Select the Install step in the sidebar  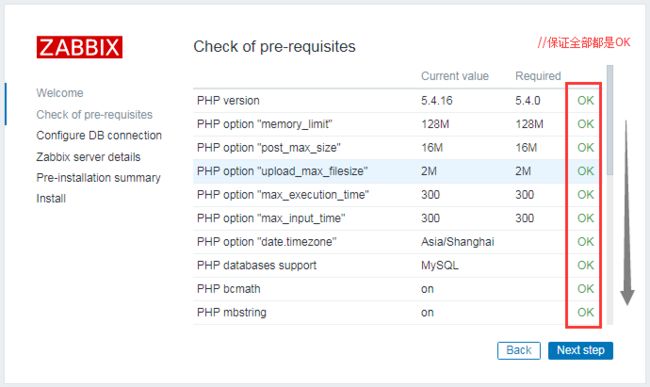click(51, 198)
